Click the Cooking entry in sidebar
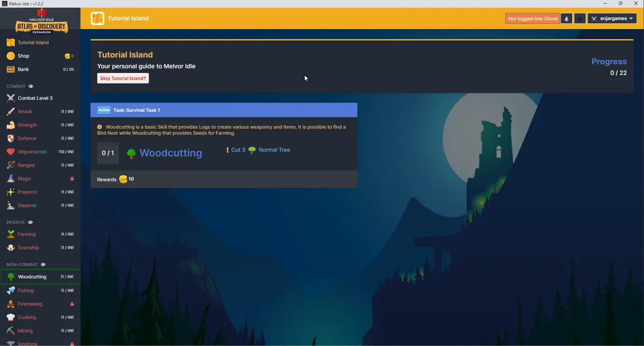 (x=40, y=317)
